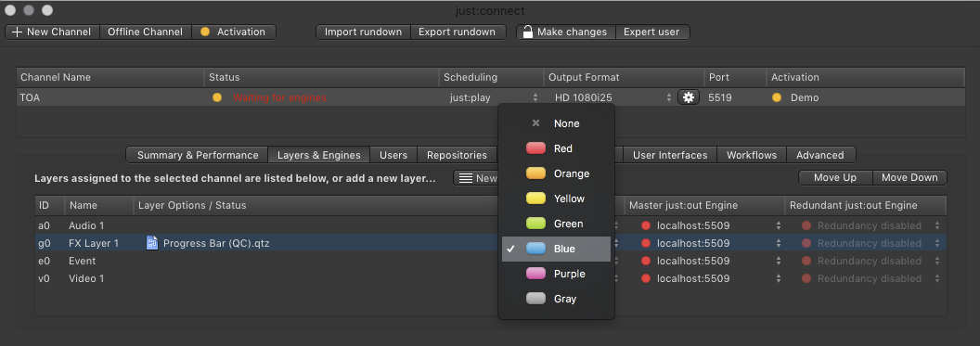Select the Audio 1 layer row
This screenshot has width=980, height=346.
(x=491, y=225)
